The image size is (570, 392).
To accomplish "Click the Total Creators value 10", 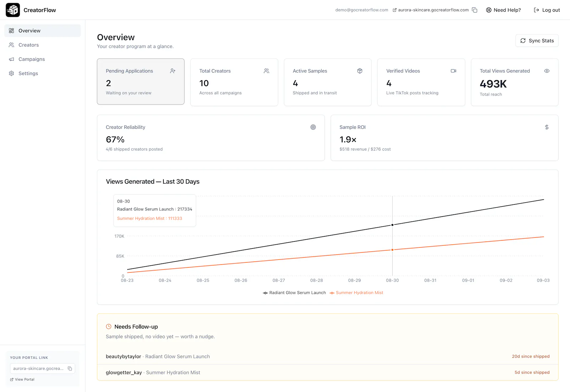I will [204, 83].
